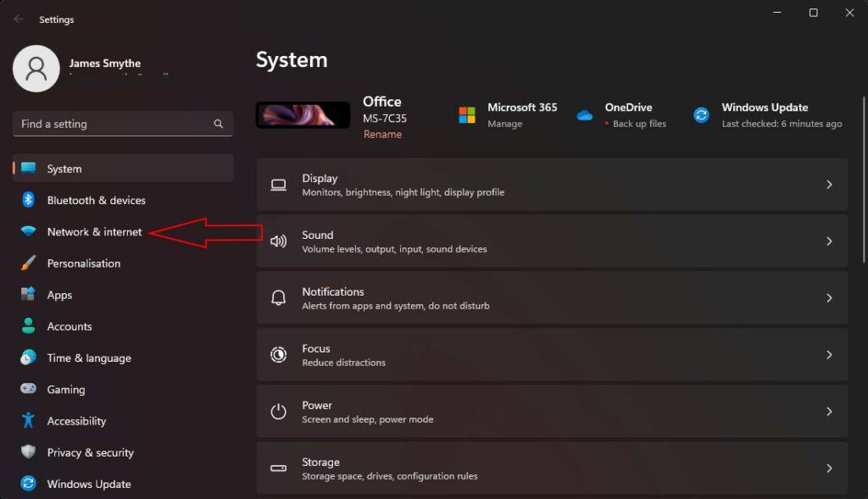Click the OneDrive cloud icon
This screenshot has width=868, height=499.
coord(584,115)
